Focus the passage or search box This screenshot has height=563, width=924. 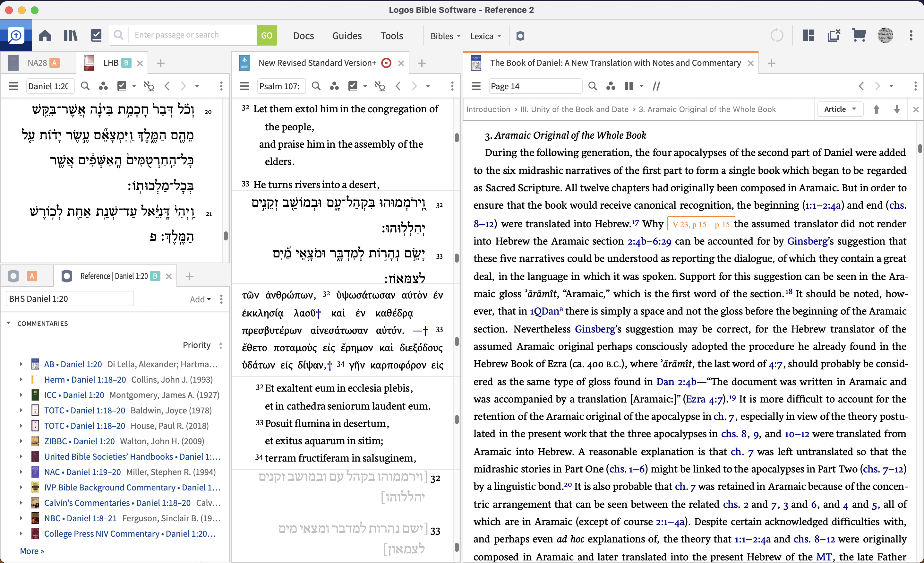click(193, 35)
